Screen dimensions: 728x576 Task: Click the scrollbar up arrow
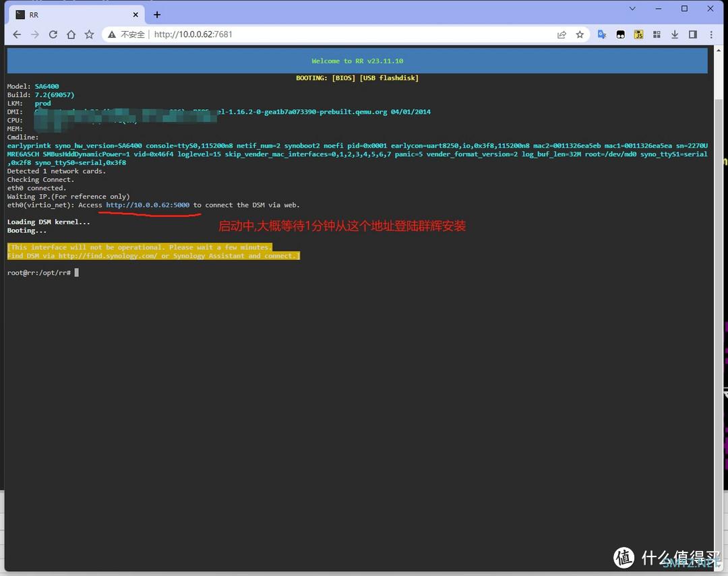click(x=719, y=50)
